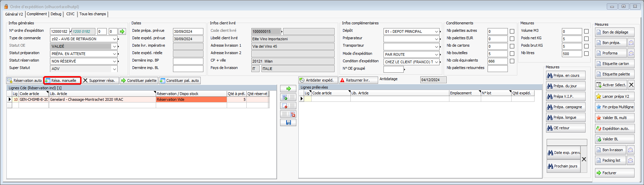
Task: Expand the Mode d'expédition dropdown
Action: tap(436, 54)
